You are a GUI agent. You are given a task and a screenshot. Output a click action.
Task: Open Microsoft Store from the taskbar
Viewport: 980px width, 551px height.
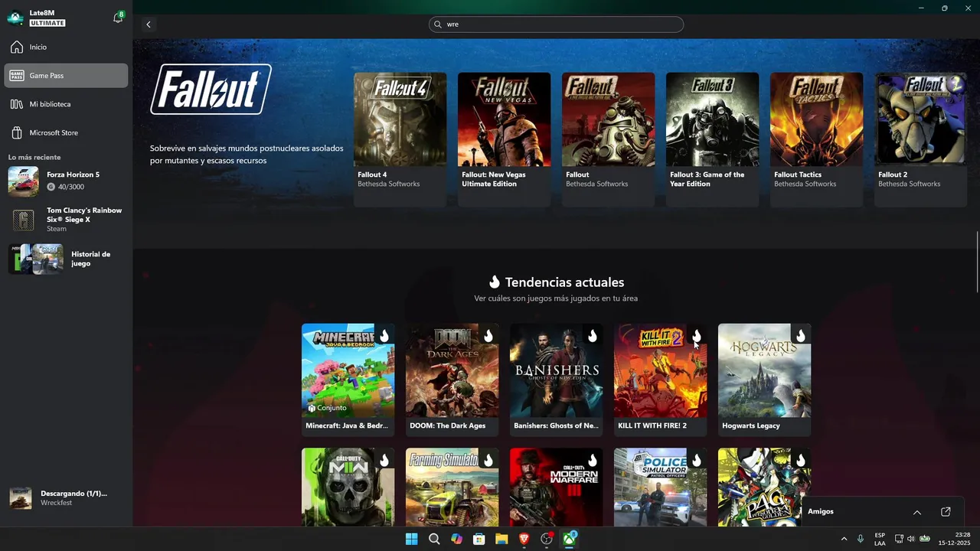479,539
